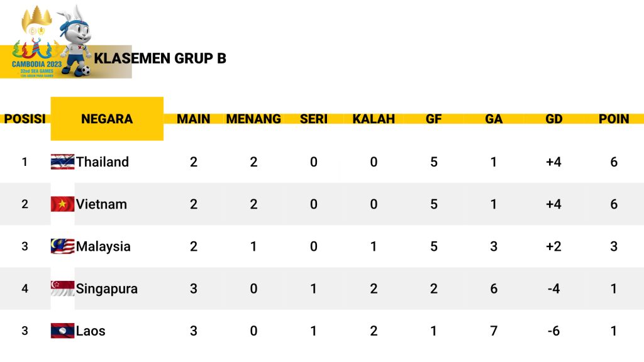Click the KLASEMEN GRUP B title
This screenshot has height=362, width=644.
[160, 58]
